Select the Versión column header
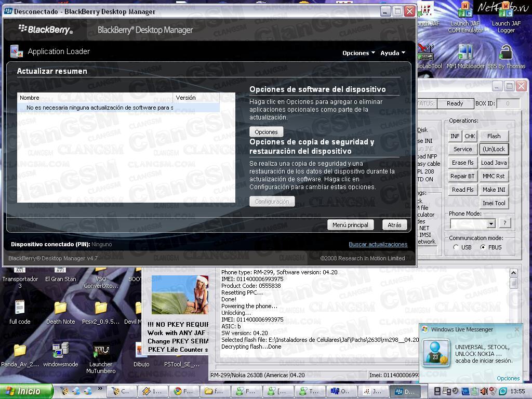The height and width of the screenshot is (399, 532). pos(196,98)
